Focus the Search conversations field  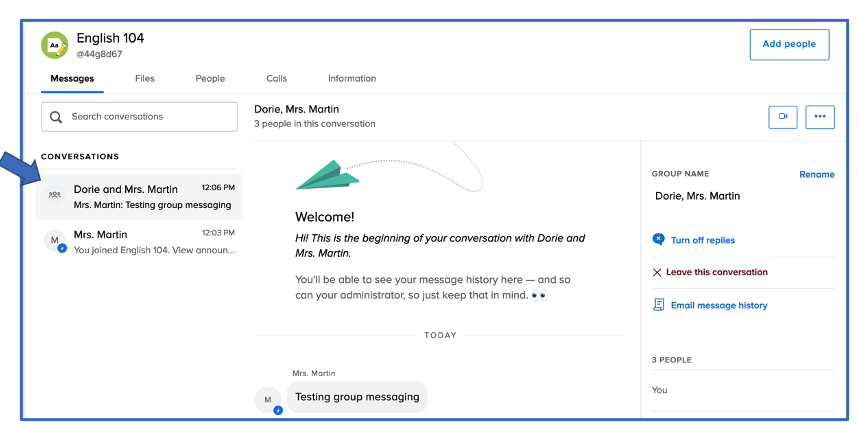point(150,117)
